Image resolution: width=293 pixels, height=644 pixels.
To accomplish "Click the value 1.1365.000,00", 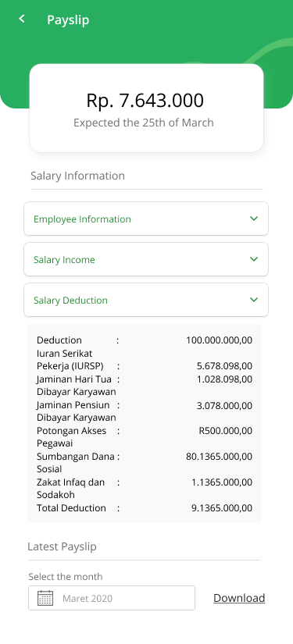I will 222,482.
